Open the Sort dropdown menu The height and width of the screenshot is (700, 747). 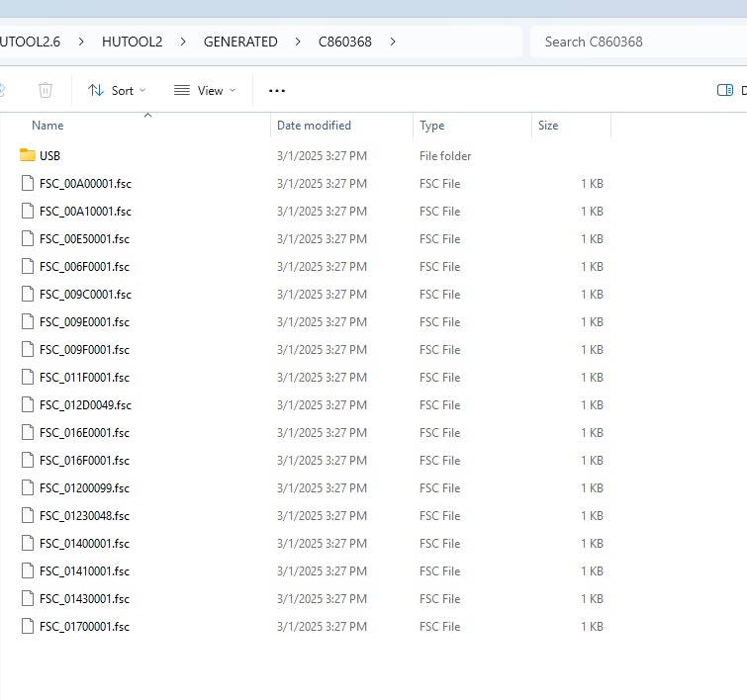click(117, 91)
